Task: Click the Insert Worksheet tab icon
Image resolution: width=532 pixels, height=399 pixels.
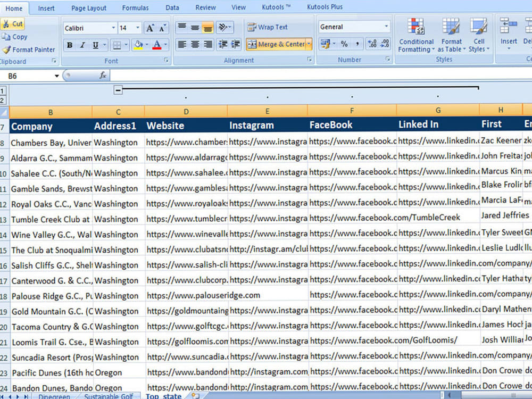Action: [x=195, y=396]
